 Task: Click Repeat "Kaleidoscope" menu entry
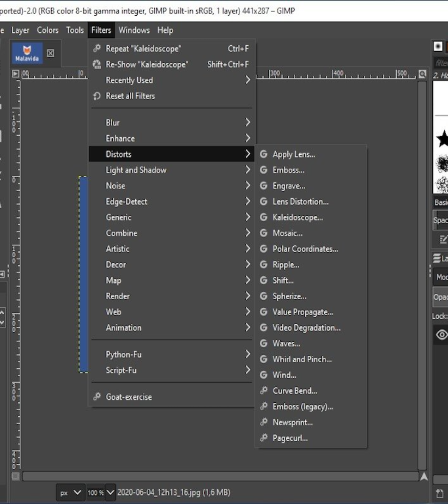tap(172, 49)
